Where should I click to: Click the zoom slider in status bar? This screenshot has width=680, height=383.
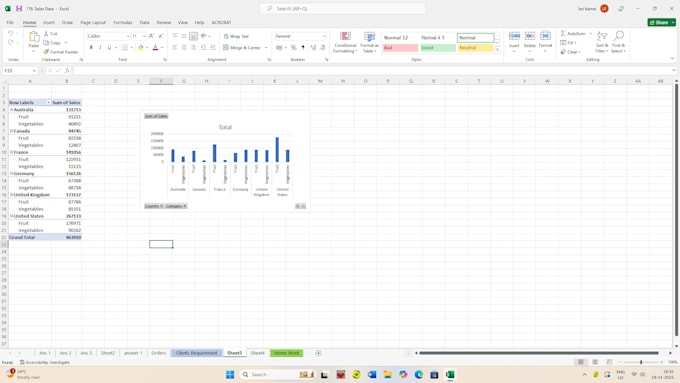[x=641, y=362]
